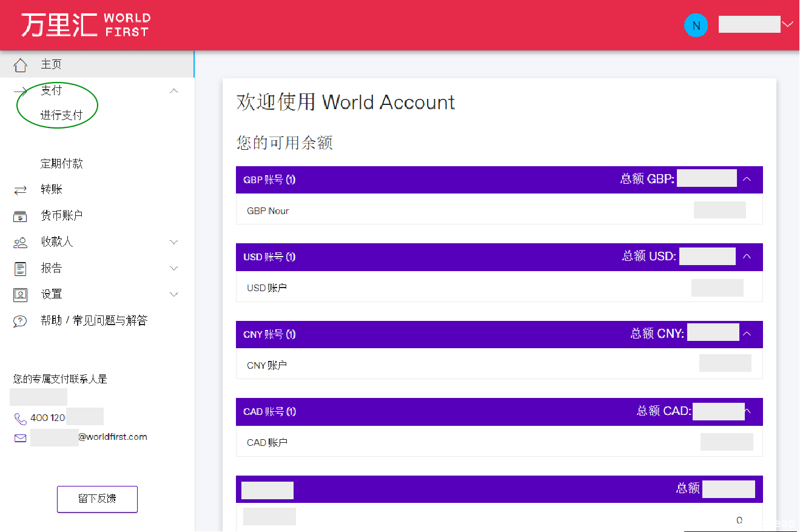The image size is (800, 532).
Task: Expand the 设置 sidebar chevron
Action: (x=174, y=295)
